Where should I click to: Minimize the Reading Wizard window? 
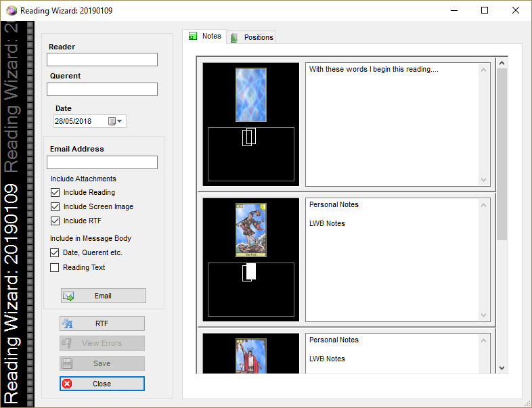(x=454, y=11)
